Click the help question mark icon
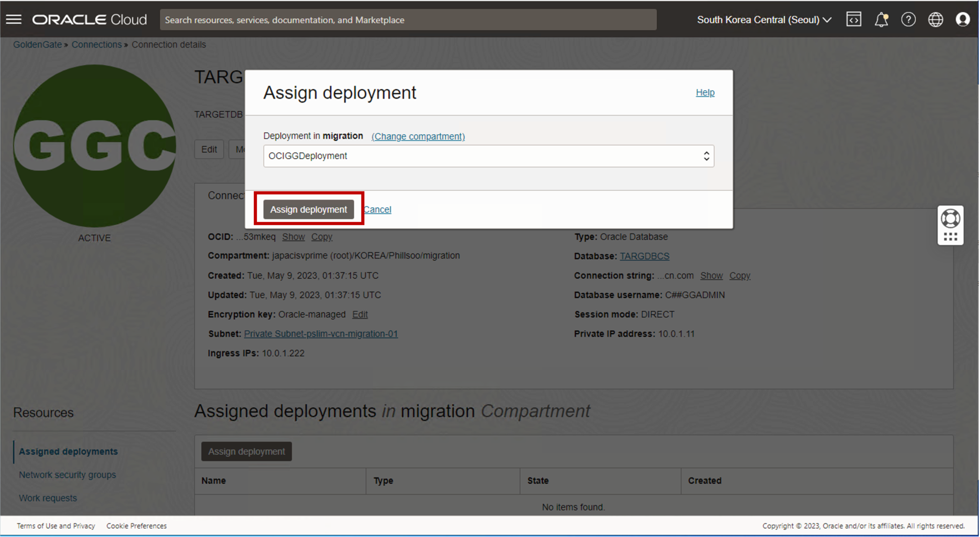The image size is (980, 537). 908,20
